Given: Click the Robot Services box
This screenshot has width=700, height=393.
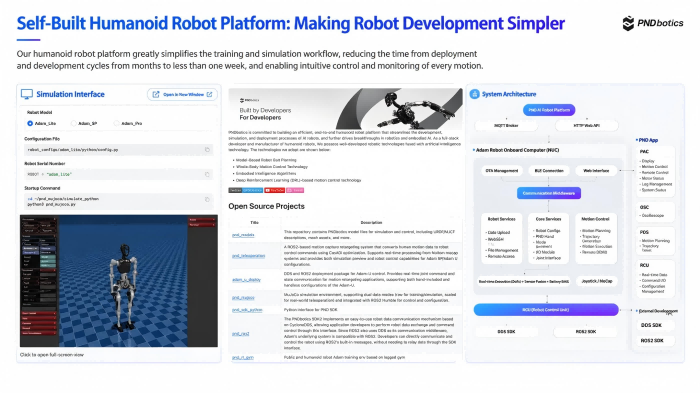Looking at the screenshot, I should 501,238.
